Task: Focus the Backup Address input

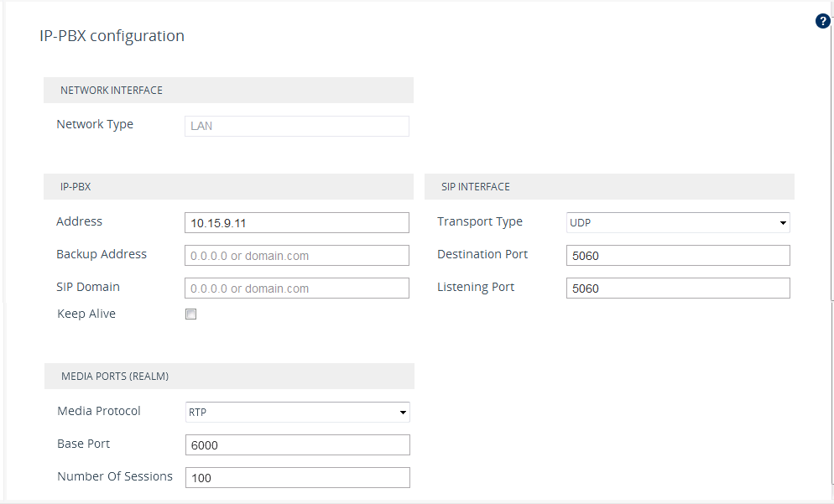Action: [296, 256]
